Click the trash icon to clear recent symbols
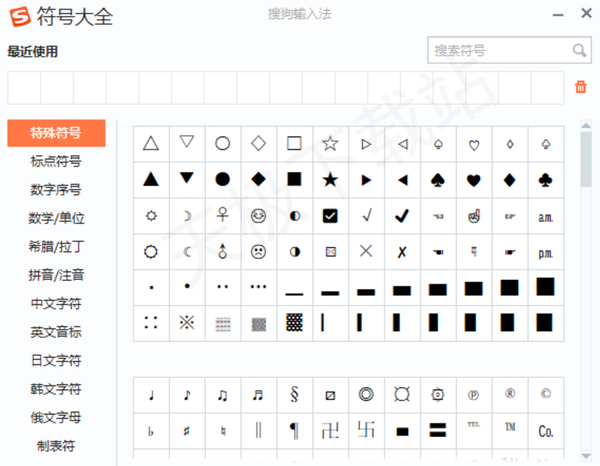Viewport: 600px width, 466px height. tap(580, 87)
